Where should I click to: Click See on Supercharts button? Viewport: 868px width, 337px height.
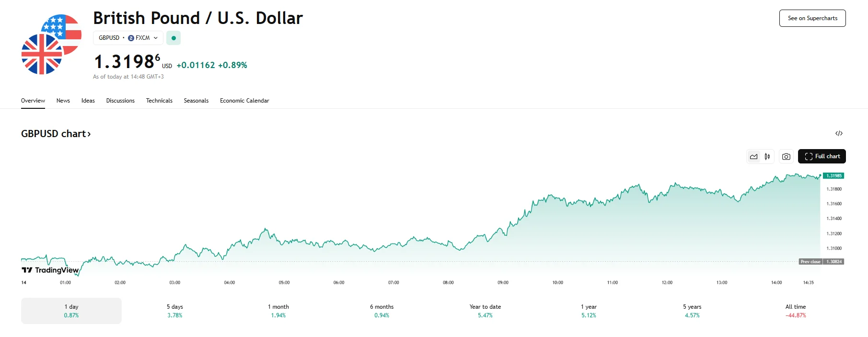point(812,18)
